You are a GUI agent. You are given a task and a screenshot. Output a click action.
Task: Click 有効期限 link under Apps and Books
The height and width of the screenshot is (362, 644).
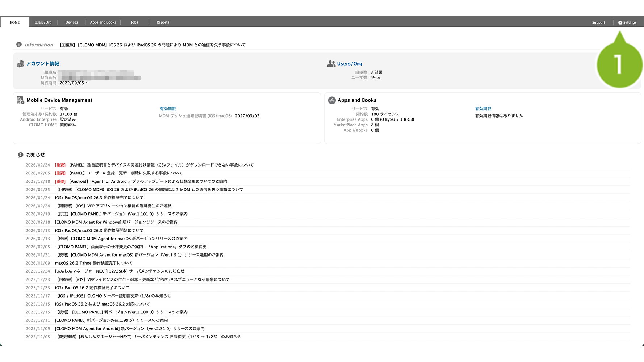click(483, 109)
